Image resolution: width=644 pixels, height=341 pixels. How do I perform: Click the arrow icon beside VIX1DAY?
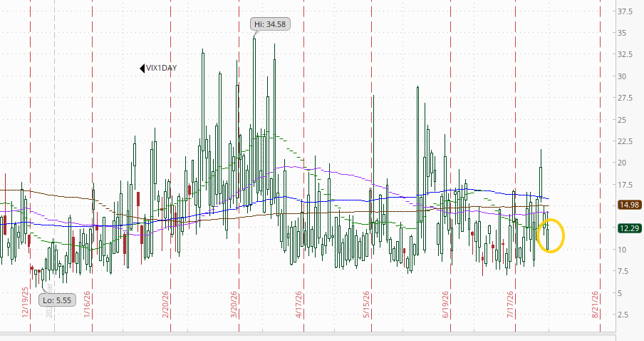142,68
